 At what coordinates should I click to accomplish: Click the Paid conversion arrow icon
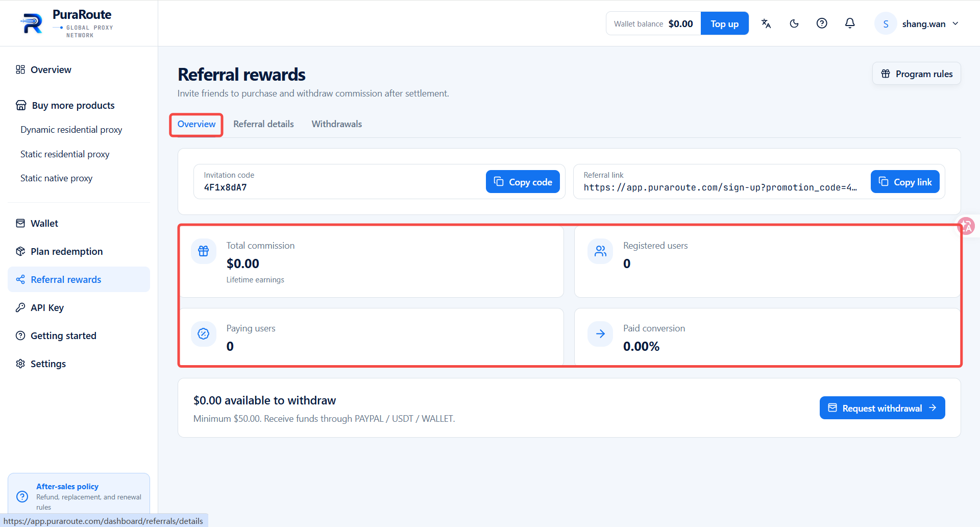[600, 334]
